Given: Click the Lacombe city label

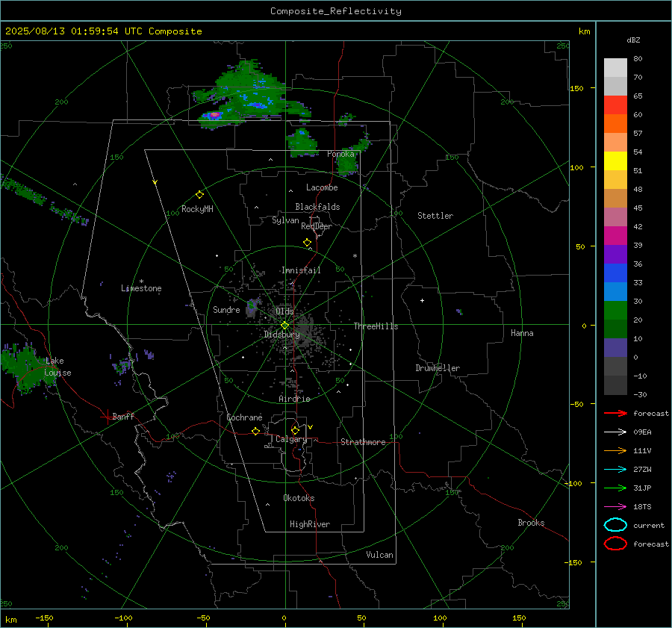Looking at the screenshot, I should (322, 187).
